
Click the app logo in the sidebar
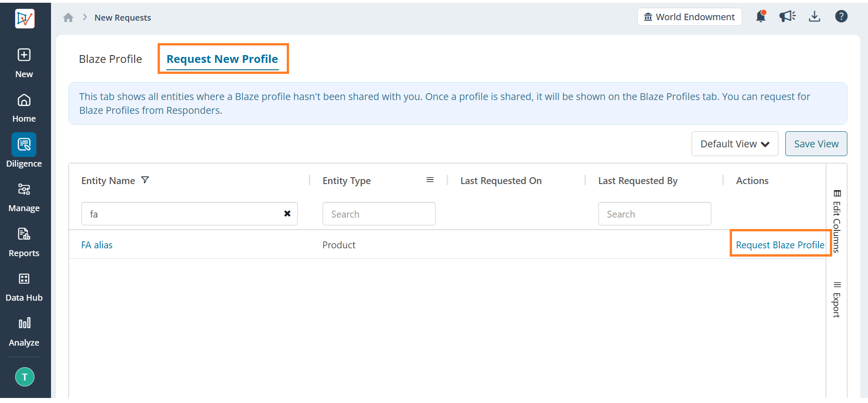[24, 19]
